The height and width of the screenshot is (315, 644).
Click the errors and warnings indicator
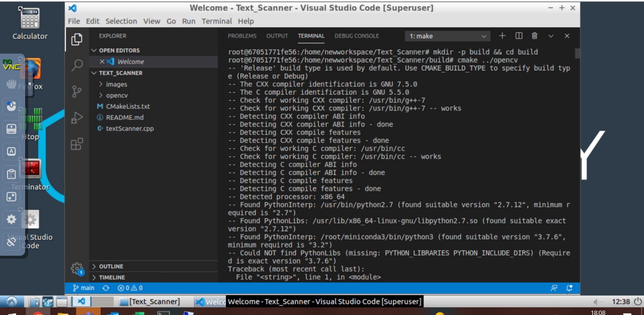coord(129,288)
